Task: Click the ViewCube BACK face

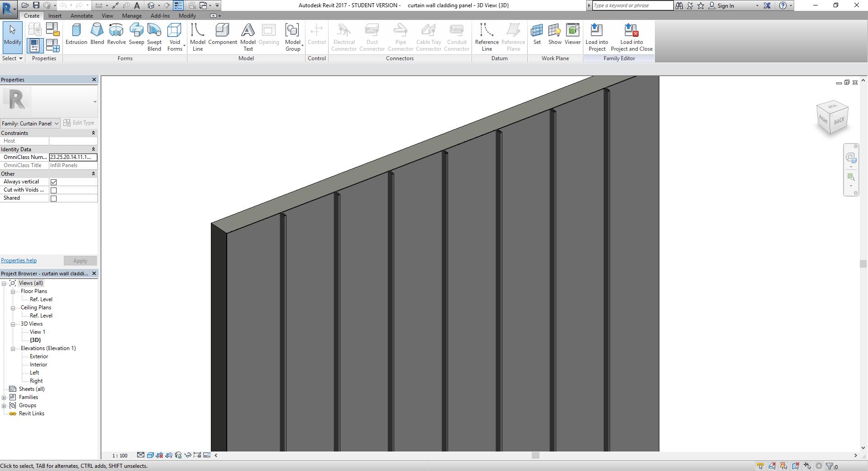Action: pyautogui.click(x=839, y=121)
